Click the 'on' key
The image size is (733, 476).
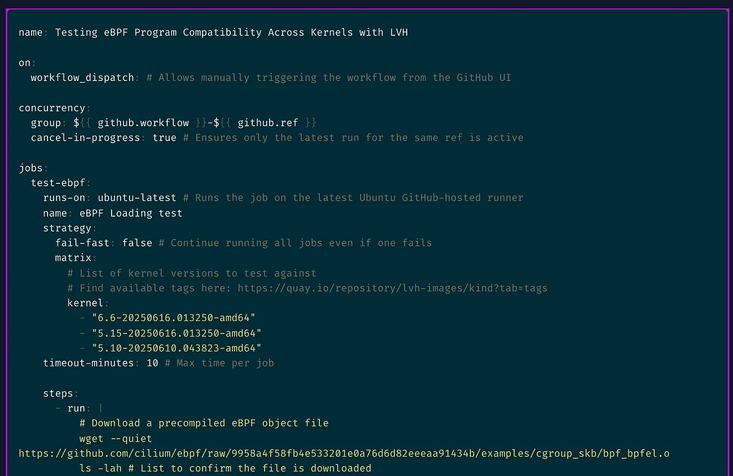tap(25, 63)
